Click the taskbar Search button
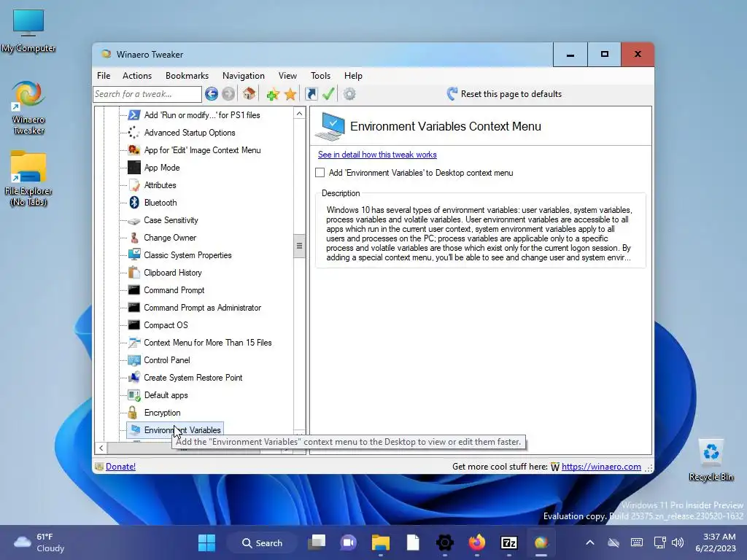The image size is (747, 560). point(262,542)
